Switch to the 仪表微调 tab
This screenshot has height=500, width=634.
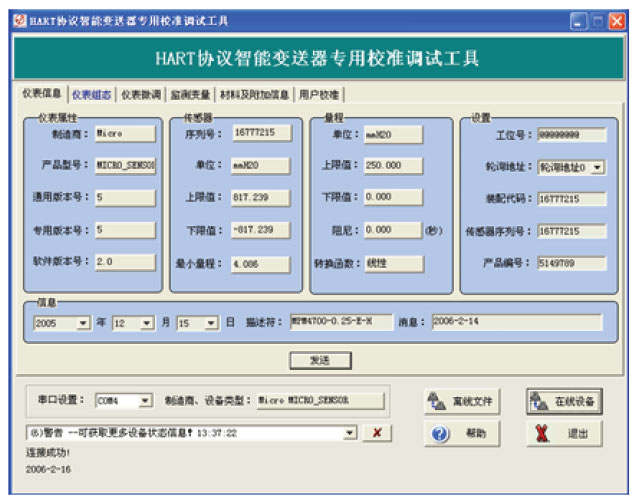(x=140, y=95)
